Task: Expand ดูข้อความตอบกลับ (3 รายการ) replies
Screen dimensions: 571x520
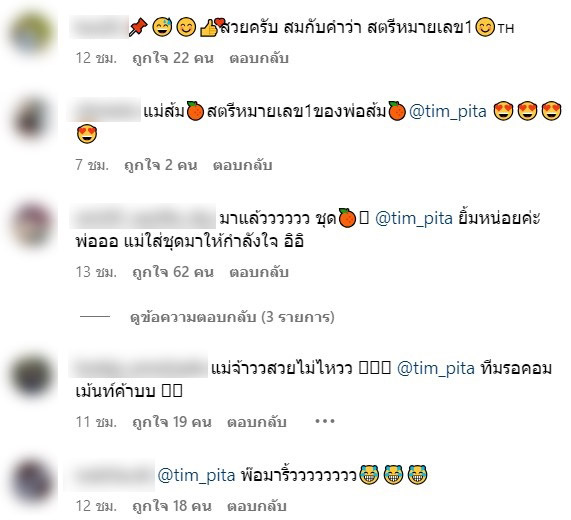Action: tap(232, 317)
